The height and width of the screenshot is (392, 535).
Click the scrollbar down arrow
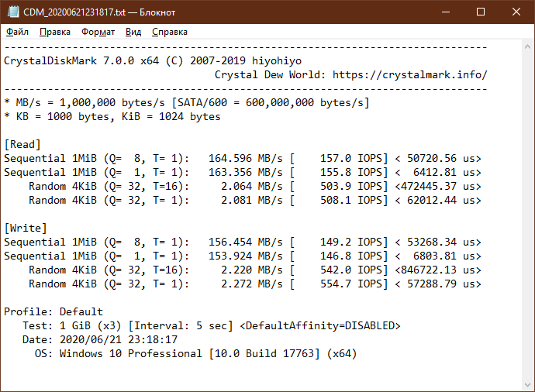click(527, 385)
